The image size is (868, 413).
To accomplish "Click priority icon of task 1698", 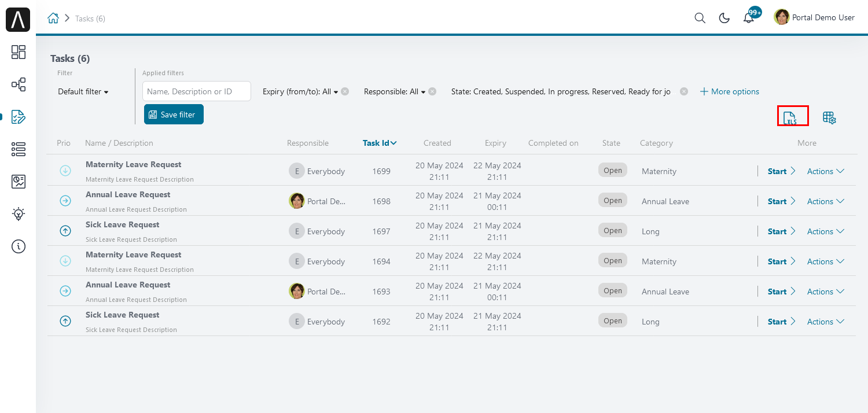I will [x=65, y=201].
